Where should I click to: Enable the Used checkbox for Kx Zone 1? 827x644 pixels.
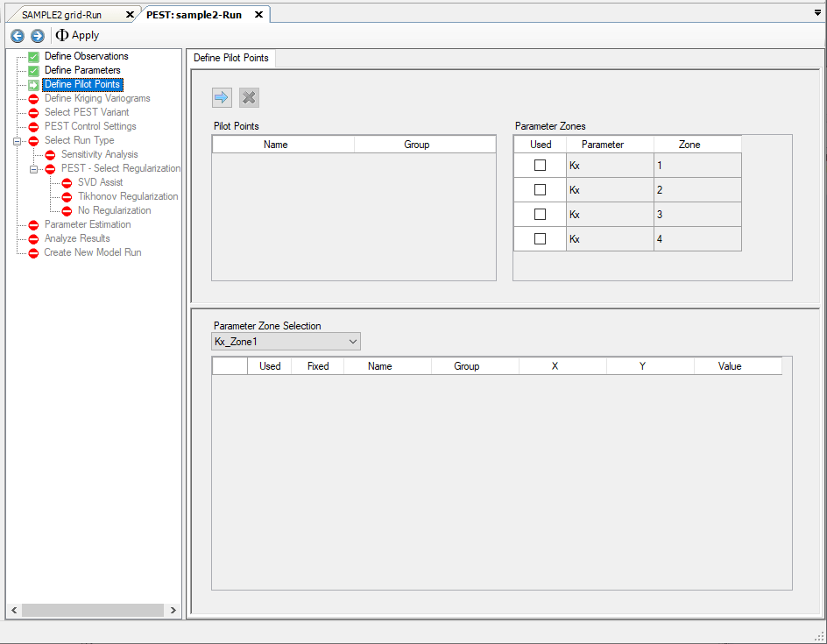540,165
